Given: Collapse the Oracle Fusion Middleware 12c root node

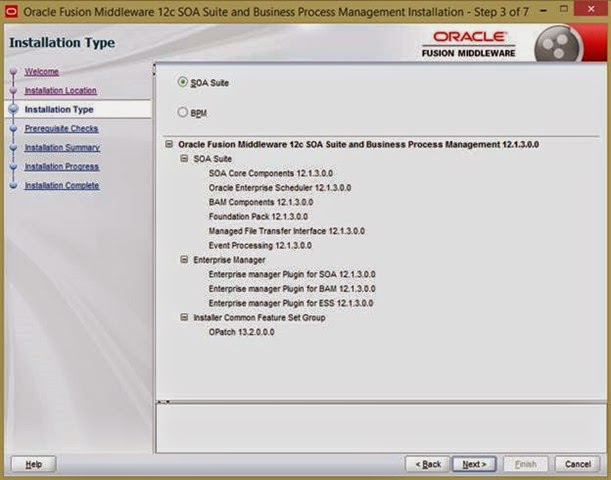Looking at the screenshot, I should click(169, 144).
